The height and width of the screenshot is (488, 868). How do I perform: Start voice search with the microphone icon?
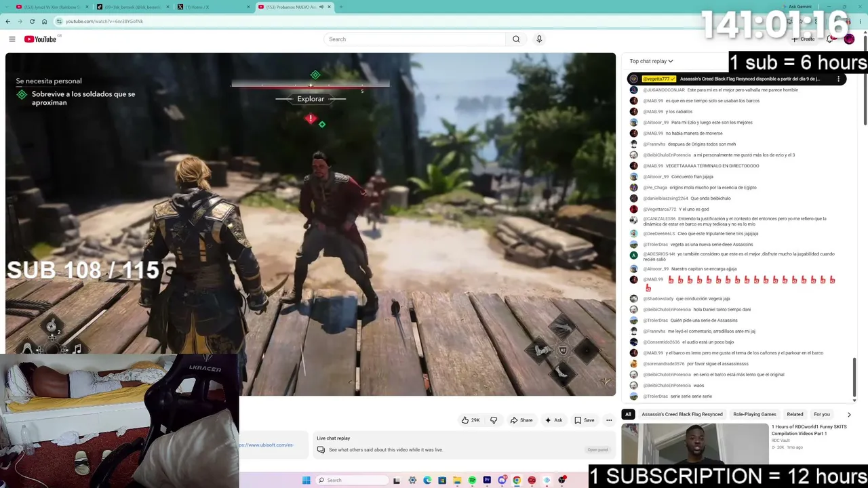coord(539,39)
